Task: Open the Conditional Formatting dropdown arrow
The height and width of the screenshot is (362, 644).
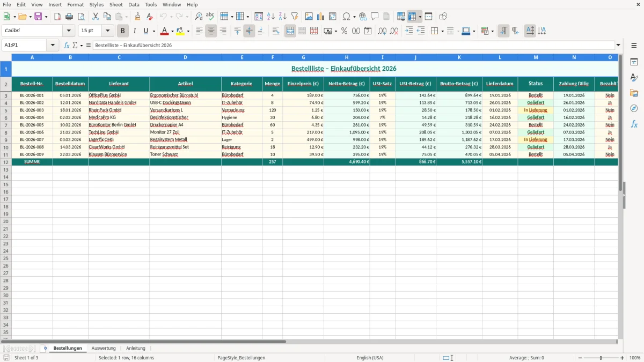Action: pyautogui.click(x=492, y=31)
